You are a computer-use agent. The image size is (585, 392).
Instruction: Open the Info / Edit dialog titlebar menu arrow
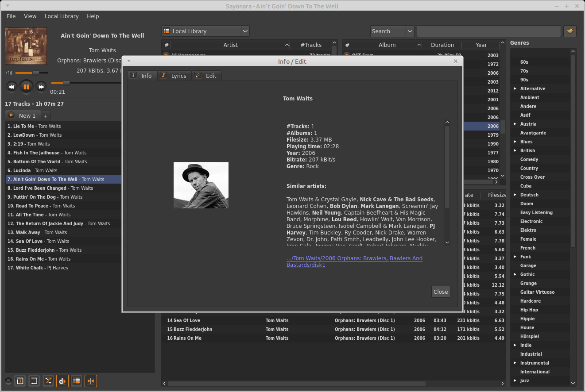coord(129,61)
